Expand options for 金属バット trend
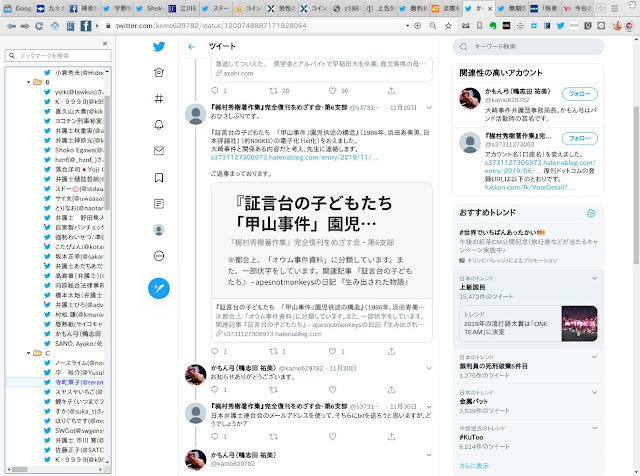Viewport: 640px width, 476px height. point(594,392)
